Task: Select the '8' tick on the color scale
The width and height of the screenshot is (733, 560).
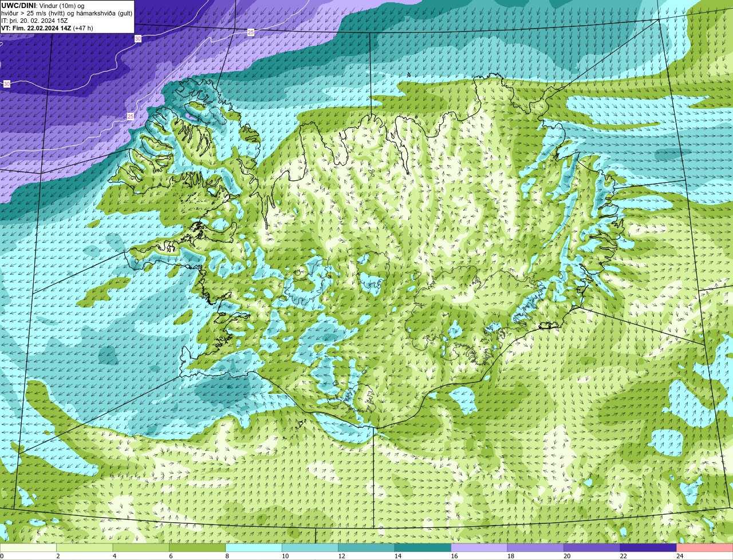Action: point(227,556)
